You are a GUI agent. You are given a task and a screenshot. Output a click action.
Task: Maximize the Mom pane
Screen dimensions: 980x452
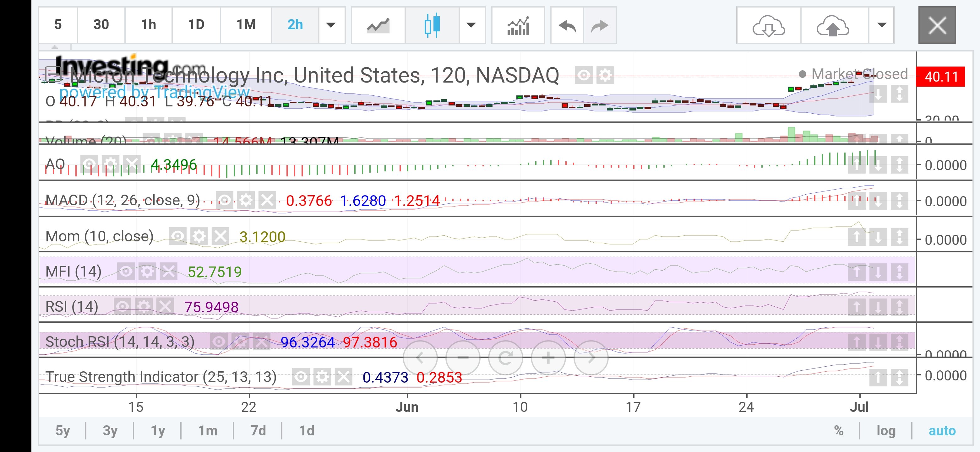(x=899, y=237)
